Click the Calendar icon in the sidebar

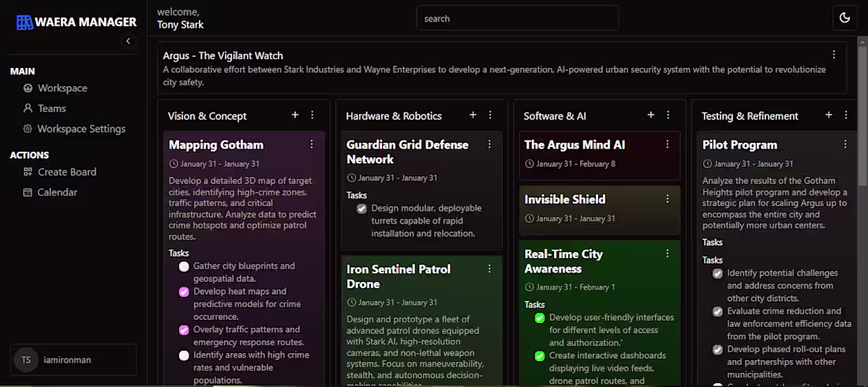(x=28, y=193)
